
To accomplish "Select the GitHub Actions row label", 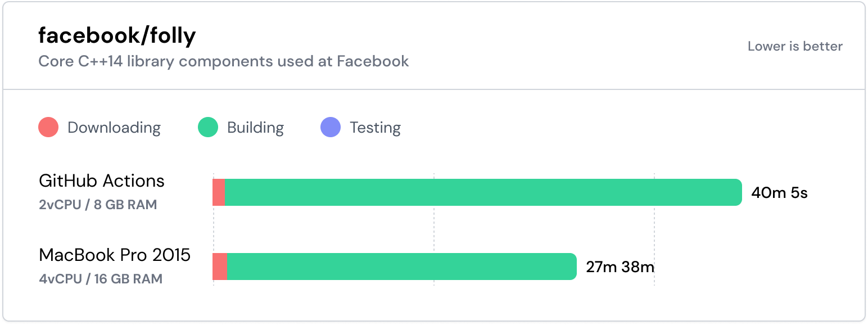I will pos(102,181).
